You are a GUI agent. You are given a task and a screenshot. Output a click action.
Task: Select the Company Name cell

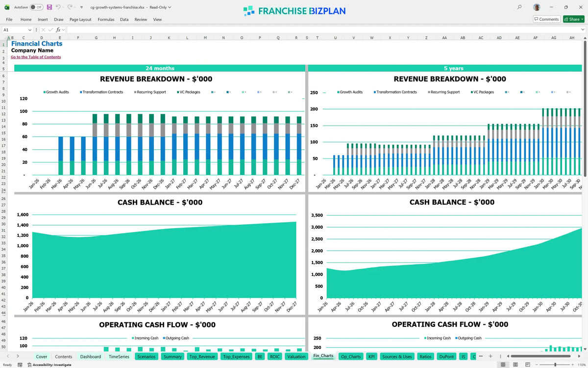[32, 51]
